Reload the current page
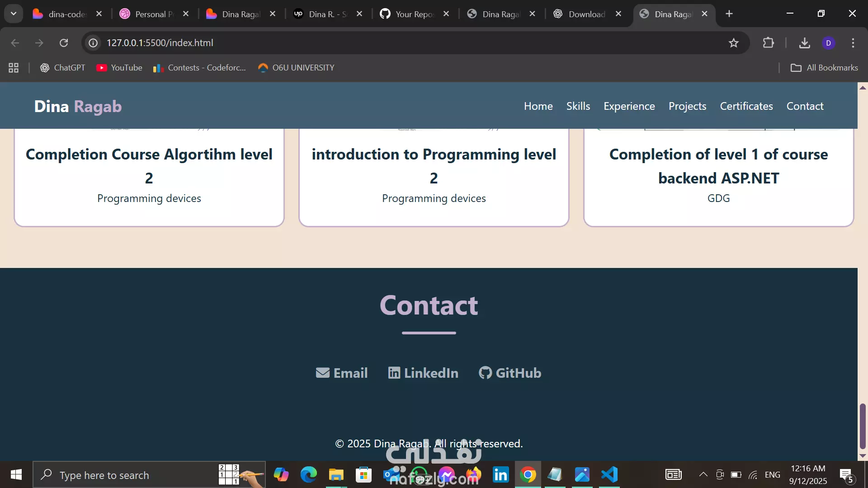Screen dimensions: 868x488 point(64,43)
